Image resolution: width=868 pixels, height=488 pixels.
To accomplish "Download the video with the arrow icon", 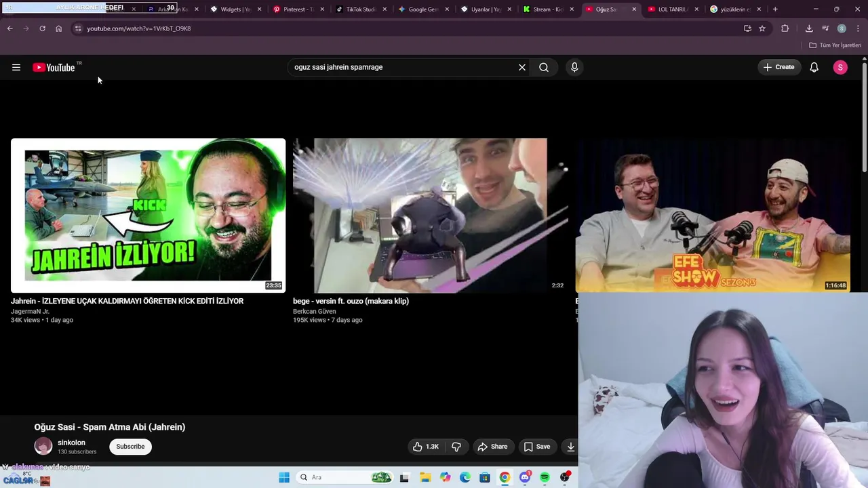I will 571,447.
